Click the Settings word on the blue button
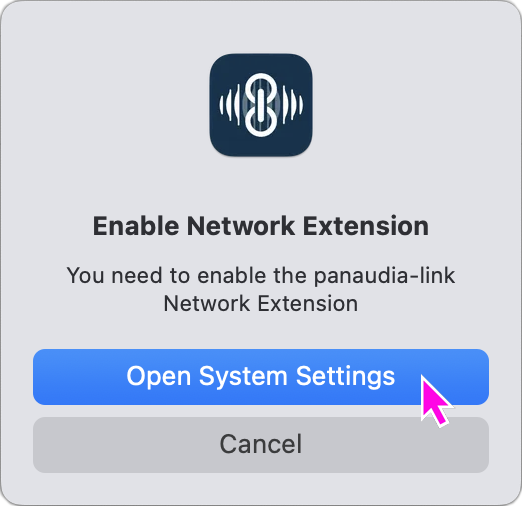The width and height of the screenshot is (522, 506). tap(345, 377)
